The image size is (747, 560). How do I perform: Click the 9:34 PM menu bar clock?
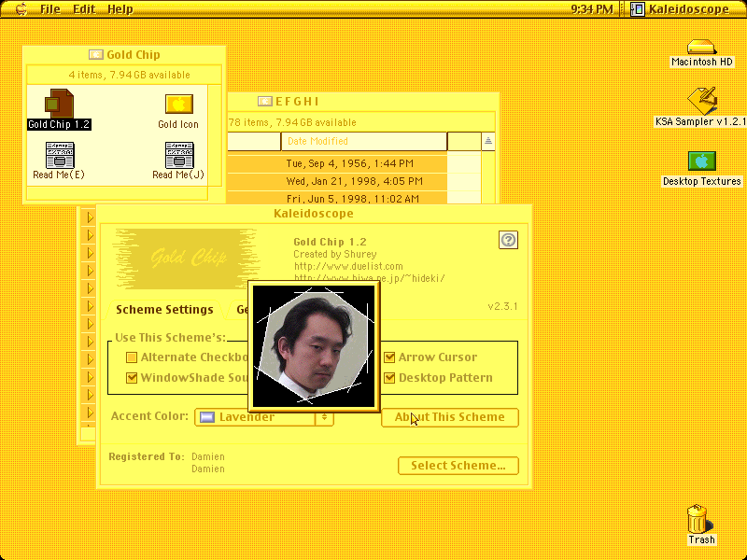pyautogui.click(x=591, y=8)
